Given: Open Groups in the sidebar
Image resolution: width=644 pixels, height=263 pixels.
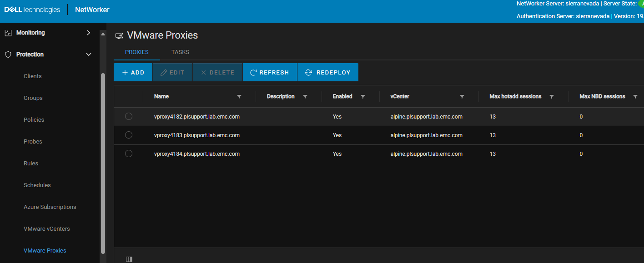Looking at the screenshot, I should pos(33,98).
